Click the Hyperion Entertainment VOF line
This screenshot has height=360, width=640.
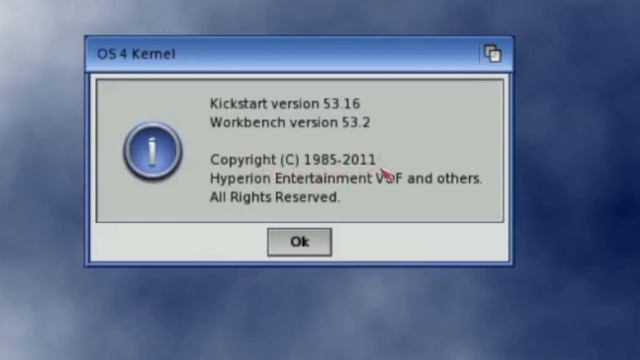click(x=346, y=178)
